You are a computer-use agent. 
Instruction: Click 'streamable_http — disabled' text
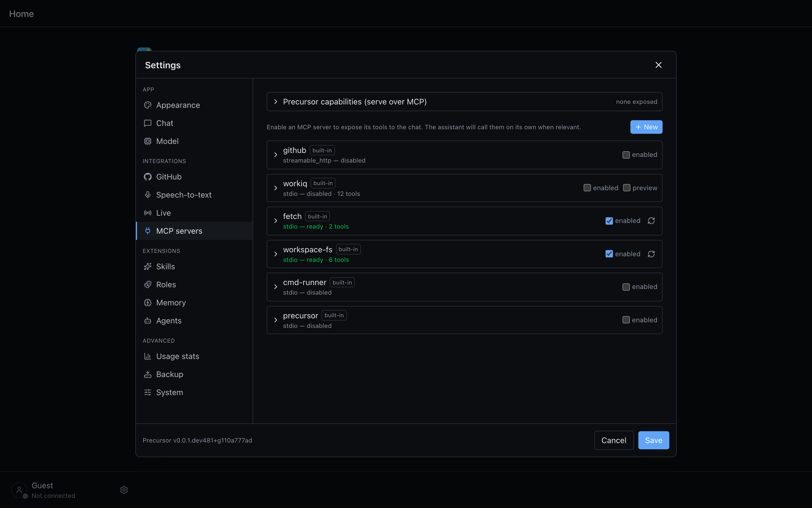click(324, 161)
